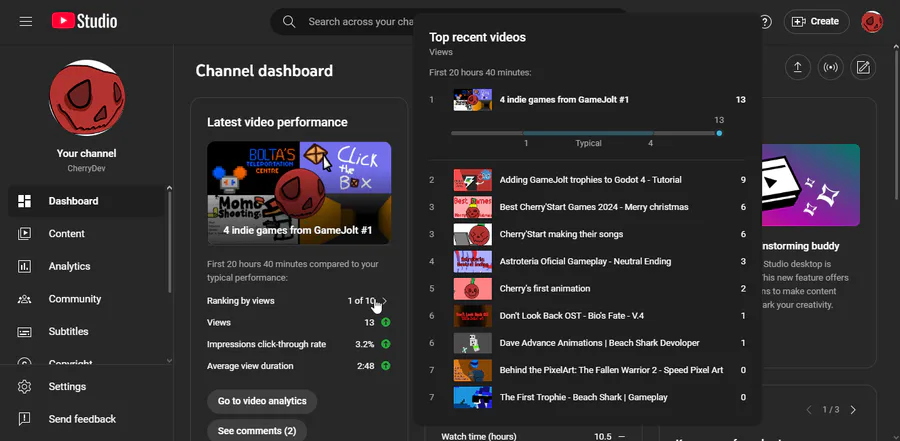This screenshot has height=441, width=900.
Task: Open your channel profile picture
Action: click(x=87, y=98)
